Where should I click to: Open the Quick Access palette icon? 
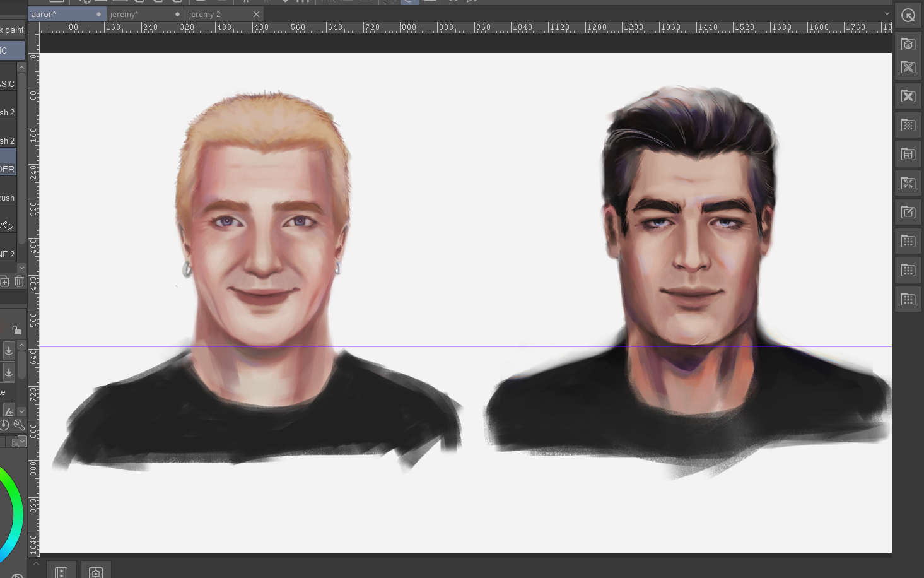(x=908, y=16)
